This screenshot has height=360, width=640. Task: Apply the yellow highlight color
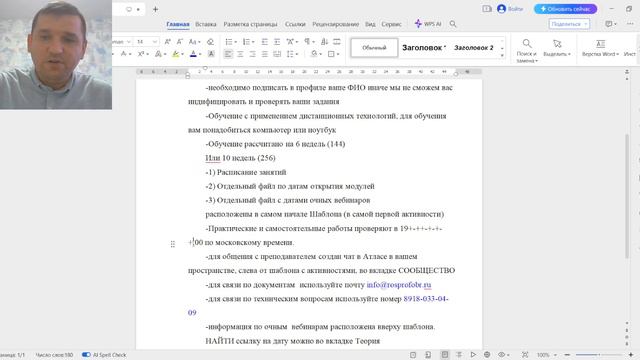[x=176, y=54]
